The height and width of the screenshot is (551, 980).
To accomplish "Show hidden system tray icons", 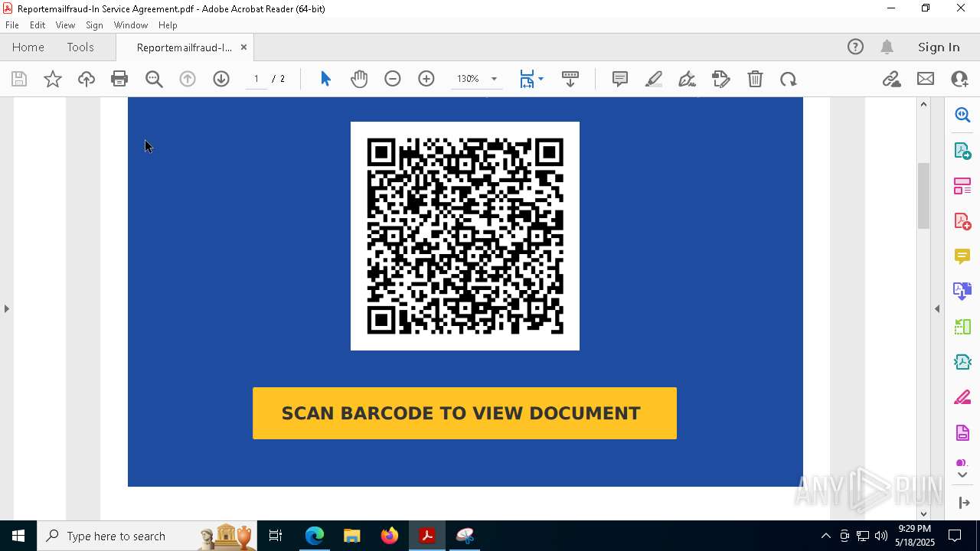I will (825, 536).
